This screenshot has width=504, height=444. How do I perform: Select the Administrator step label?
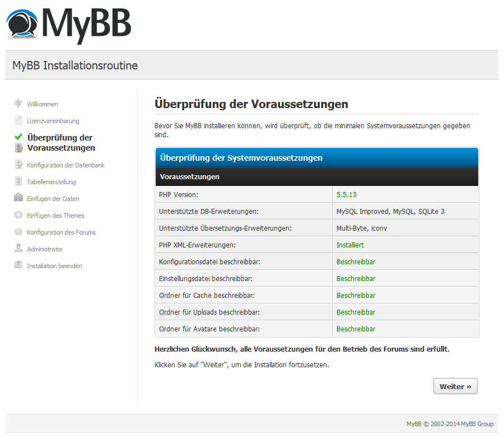45,249
